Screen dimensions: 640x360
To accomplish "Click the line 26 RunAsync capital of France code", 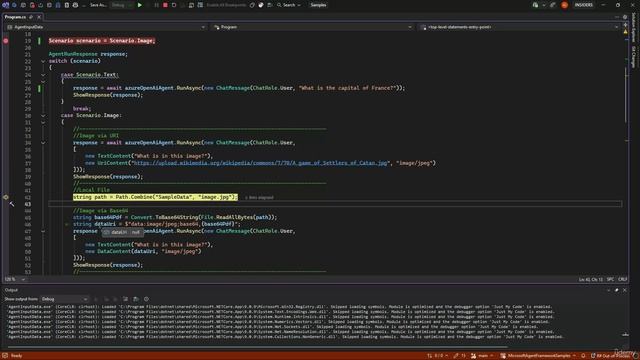I will (x=239, y=88).
